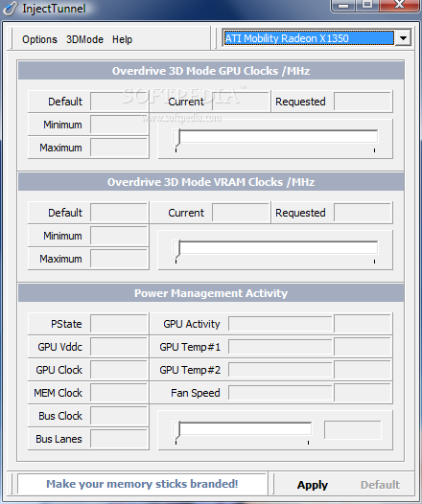Screen dimensions: 422x504
Task: Click the VRAM Requested clock value field
Action: pyautogui.click(x=363, y=213)
